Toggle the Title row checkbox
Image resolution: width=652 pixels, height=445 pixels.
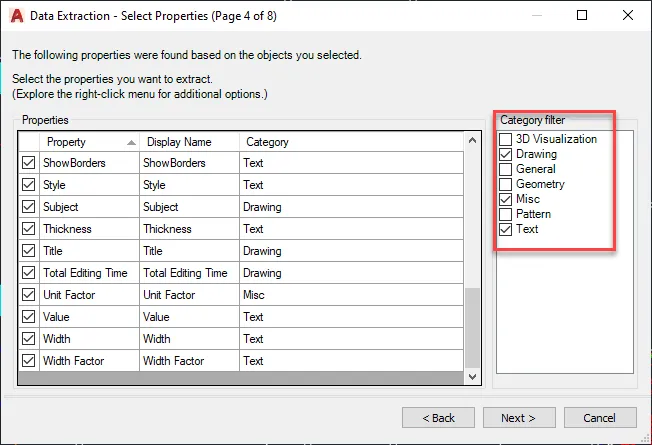coord(28,251)
